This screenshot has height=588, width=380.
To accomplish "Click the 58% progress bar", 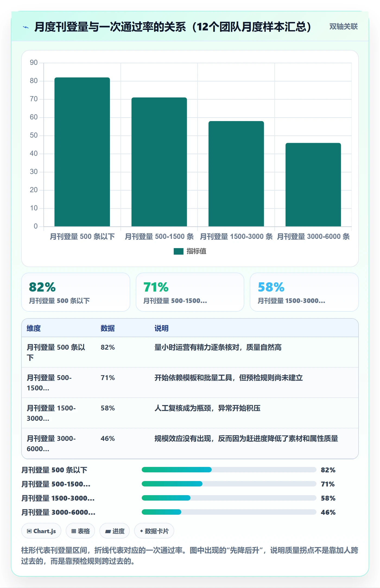I will (x=229, y=498).
